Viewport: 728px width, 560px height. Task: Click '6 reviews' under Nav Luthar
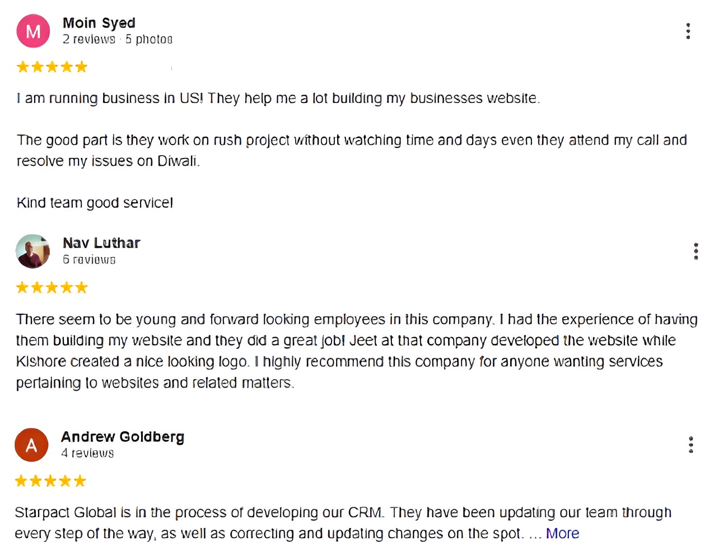(x=89, y=259)
